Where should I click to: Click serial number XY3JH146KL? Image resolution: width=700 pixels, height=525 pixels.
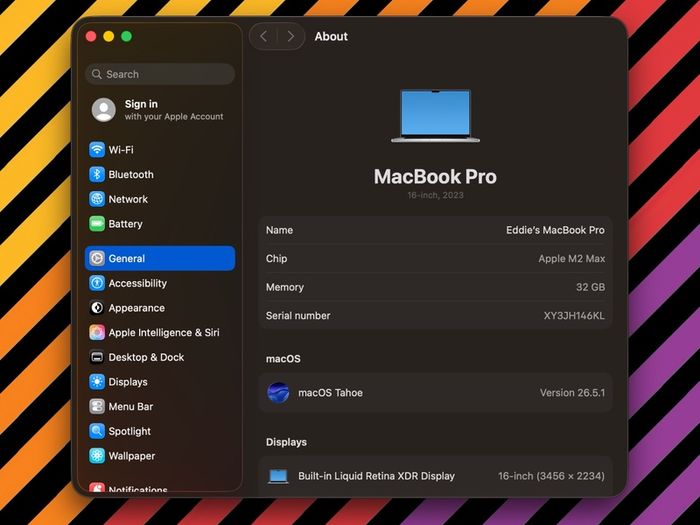[x=574, y=316]
